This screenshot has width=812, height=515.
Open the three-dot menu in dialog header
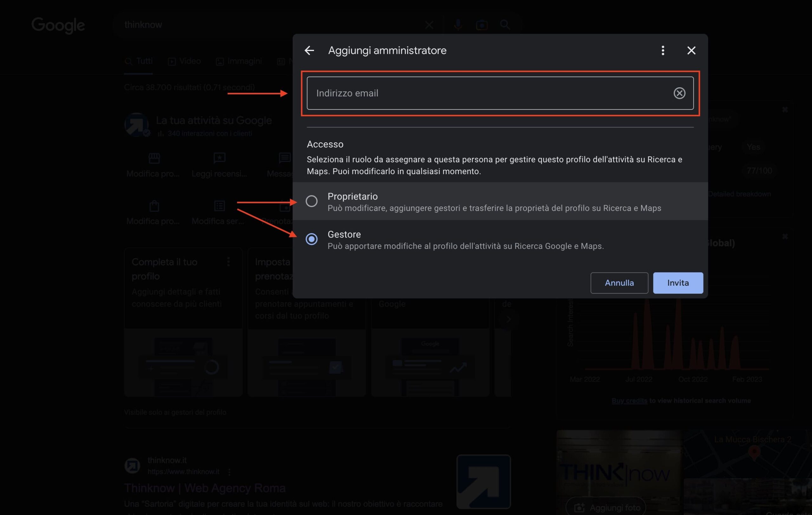[x=663, y=50]
